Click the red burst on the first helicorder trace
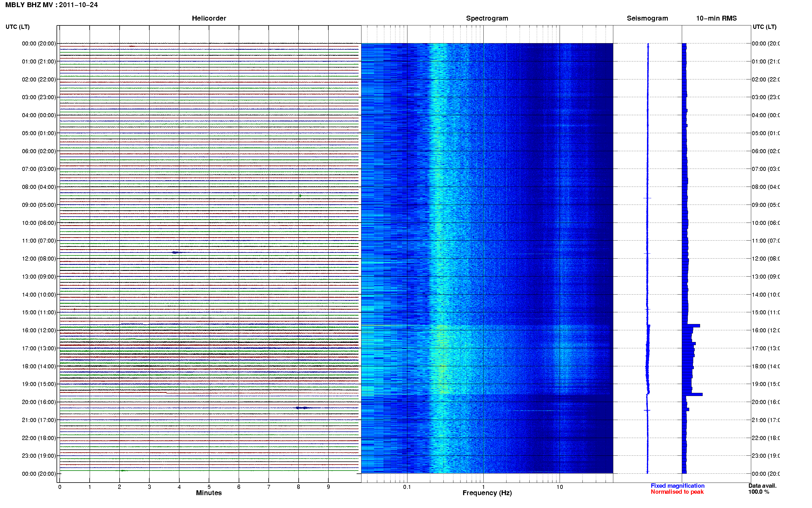Screen dimensions: 812x508 click(132, 46)
